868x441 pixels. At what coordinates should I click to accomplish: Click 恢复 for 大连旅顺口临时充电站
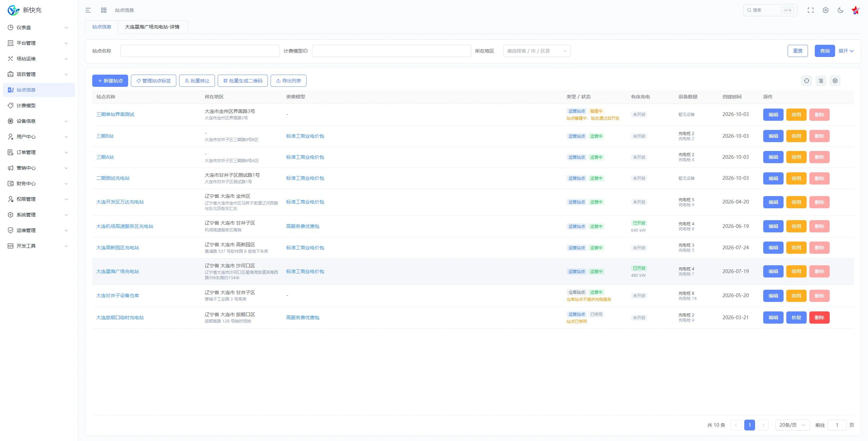tap(796, 318)
